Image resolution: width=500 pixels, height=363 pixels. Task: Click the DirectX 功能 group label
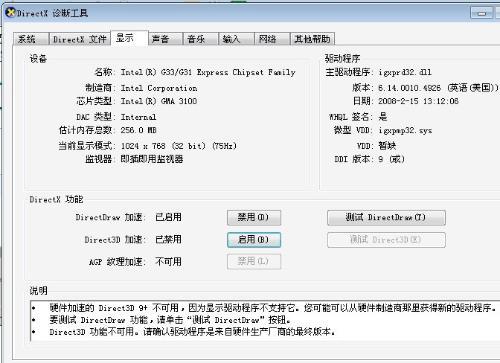[56, 199]
